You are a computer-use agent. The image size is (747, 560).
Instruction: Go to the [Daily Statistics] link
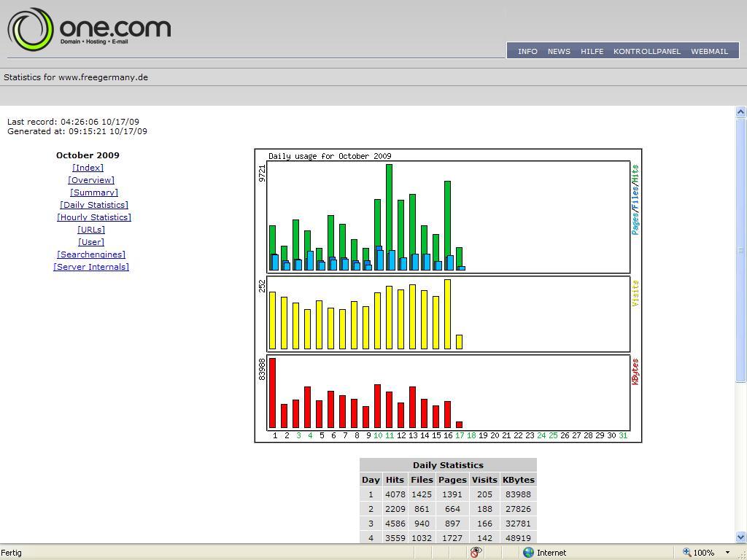[94, 205]
